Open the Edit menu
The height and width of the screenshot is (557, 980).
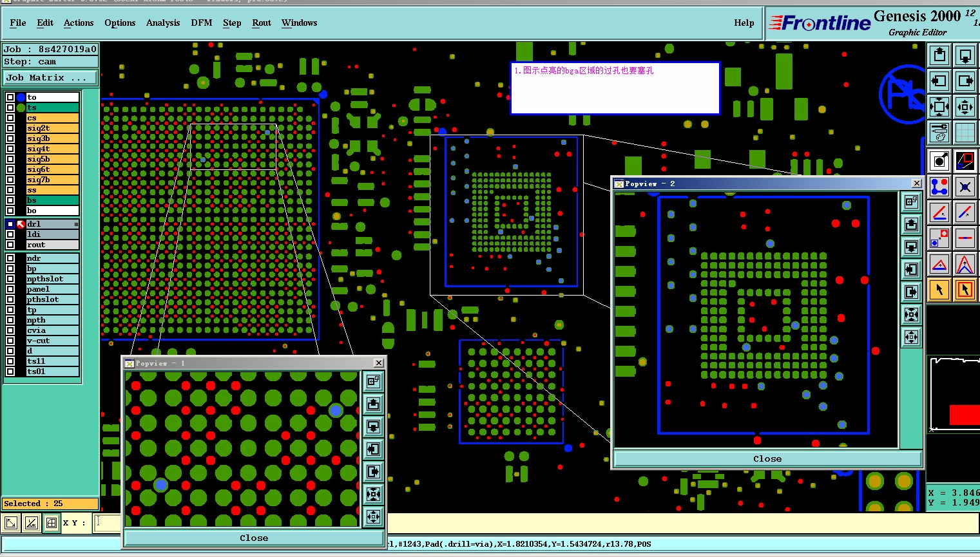(x=45, y=23)
